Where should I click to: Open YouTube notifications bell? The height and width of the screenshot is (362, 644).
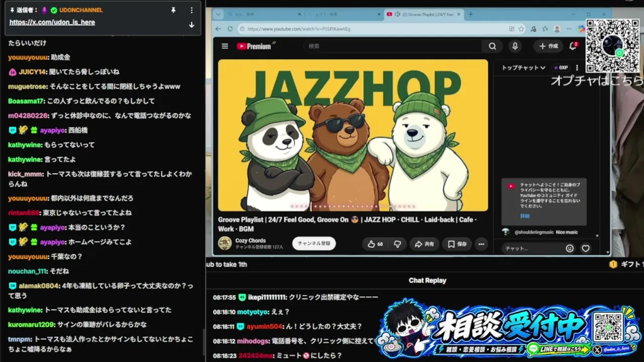(x=573, y=46)
